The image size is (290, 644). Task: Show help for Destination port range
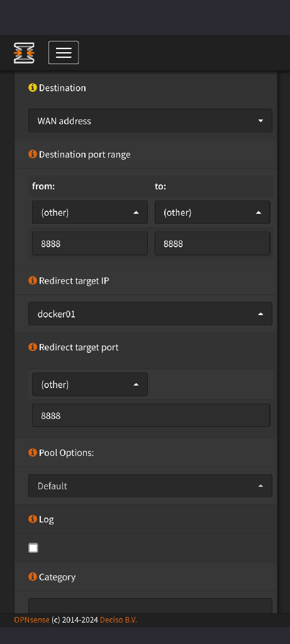point(33,154)
